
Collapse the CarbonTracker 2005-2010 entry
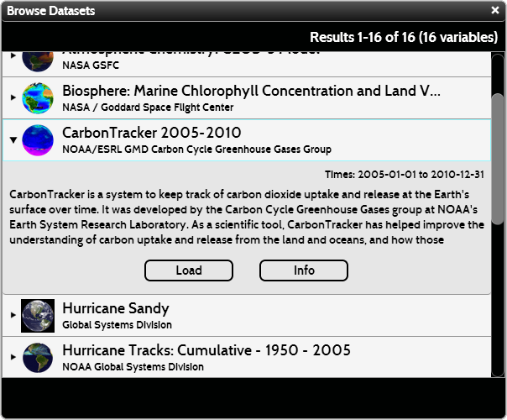click(13, 139)
